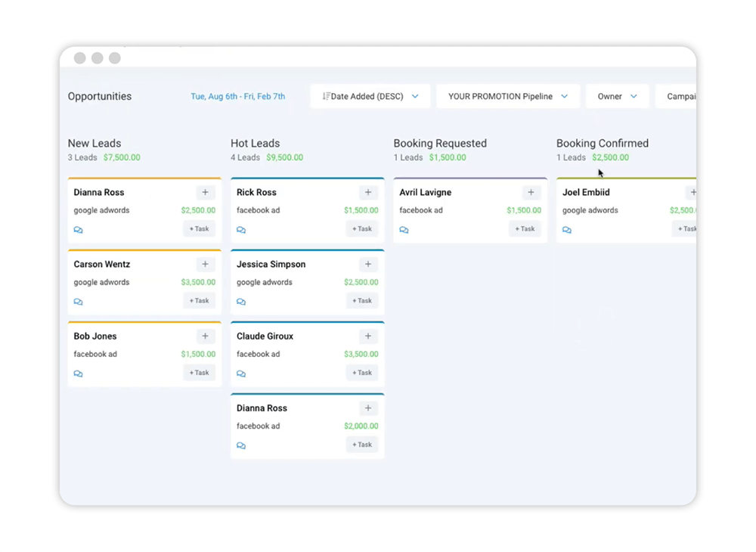This screenshot has height=552, width=756.
Task: Open conversation icon on Jessica Simpson card
Action: [x=241, y=302]
